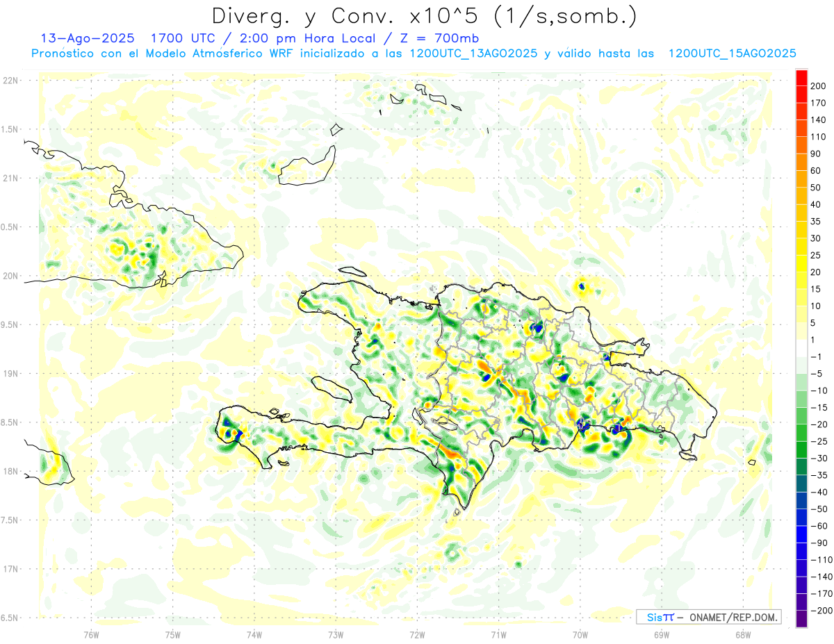Click the 19N latitude label

tap(10, 374)
